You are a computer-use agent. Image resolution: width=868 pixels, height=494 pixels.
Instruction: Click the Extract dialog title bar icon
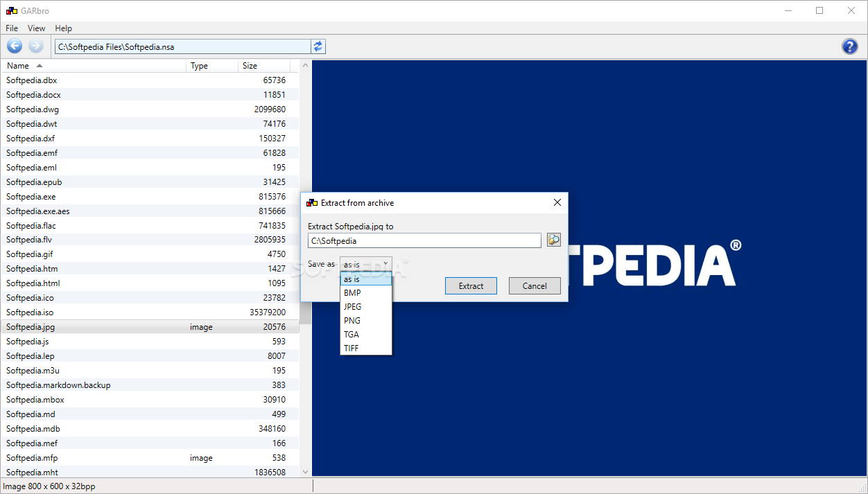coord(312,203)
